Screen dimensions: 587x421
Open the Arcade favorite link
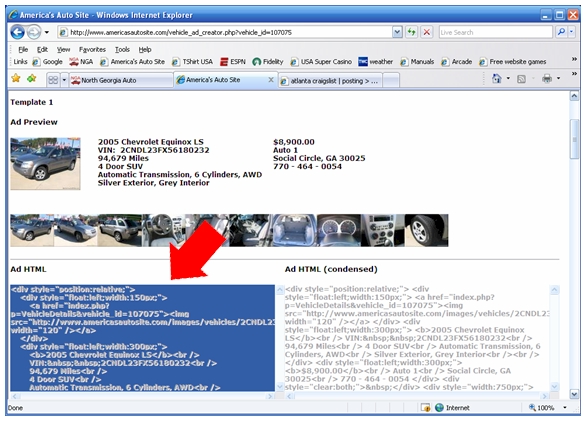(457, 62)
